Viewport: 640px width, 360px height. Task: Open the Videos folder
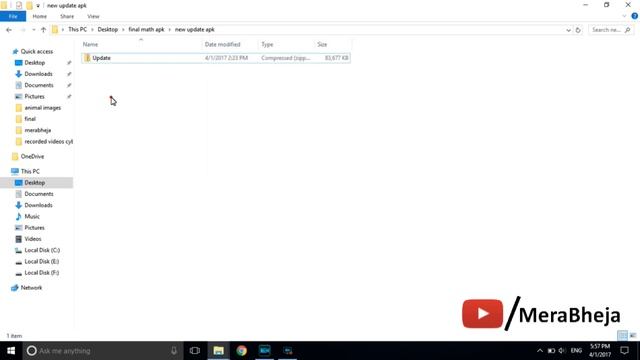[x=33, y=239]
